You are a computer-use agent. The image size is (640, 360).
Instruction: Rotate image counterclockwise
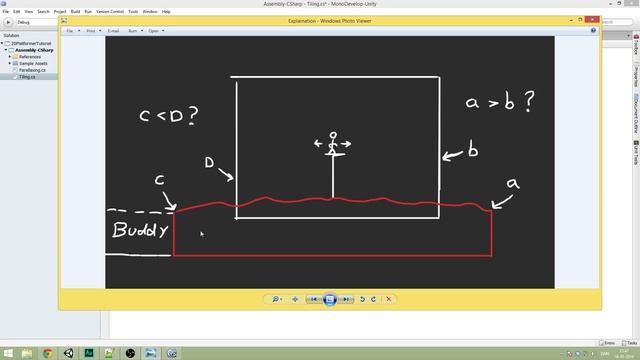coord(362,299)
